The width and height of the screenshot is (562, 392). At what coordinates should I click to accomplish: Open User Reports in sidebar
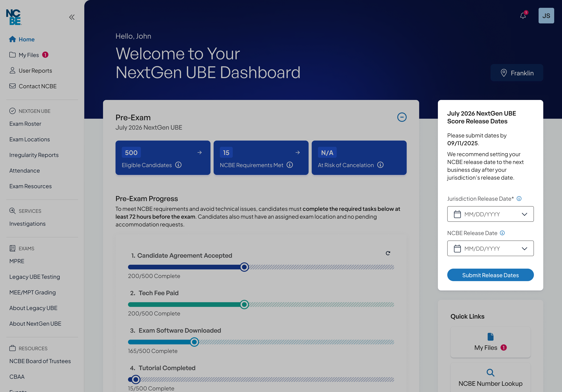(x=31, y=70)
